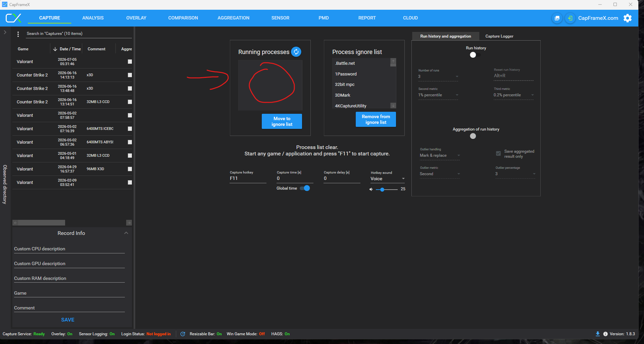Click the status bar refresh icon
644x344 pixels.
click(x=183, y=334)
